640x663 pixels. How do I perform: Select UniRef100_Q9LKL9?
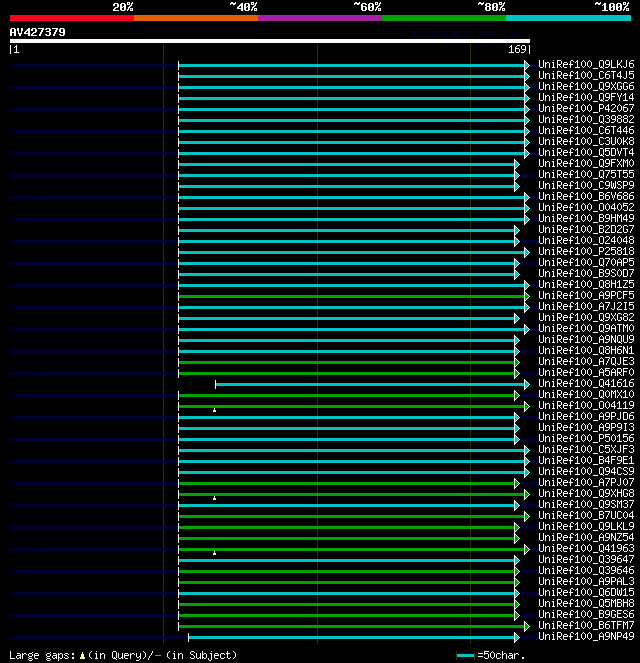[586, 526]
